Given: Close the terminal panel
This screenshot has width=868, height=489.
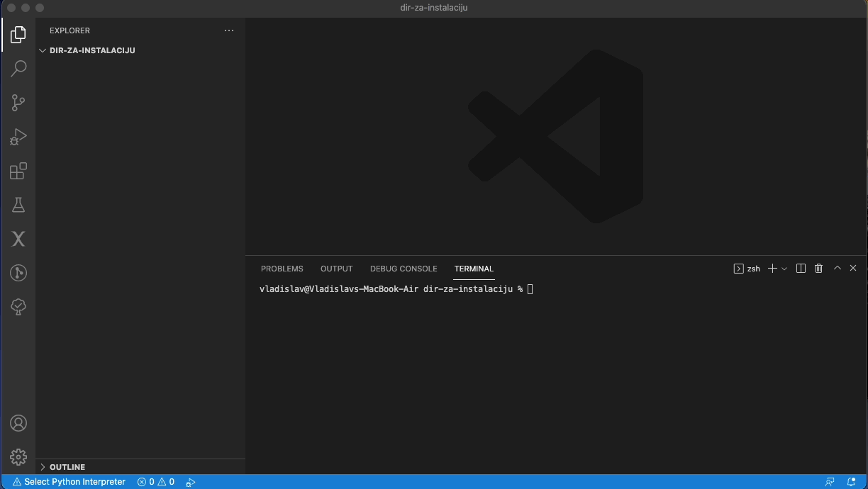Looking at the screenshot, I should 853,268.
